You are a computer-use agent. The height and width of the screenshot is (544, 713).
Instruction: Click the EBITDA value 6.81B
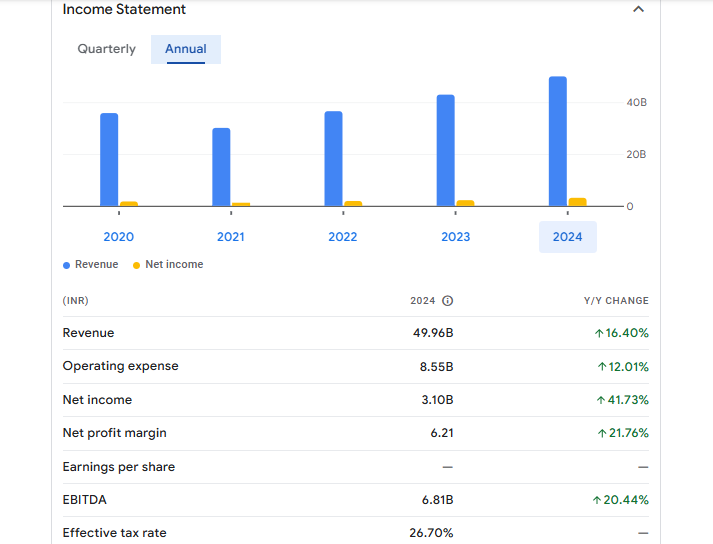(437, 500)
